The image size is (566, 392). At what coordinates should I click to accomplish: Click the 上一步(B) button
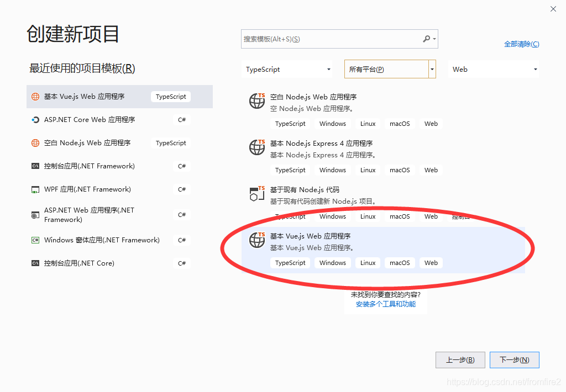[460, 359]
